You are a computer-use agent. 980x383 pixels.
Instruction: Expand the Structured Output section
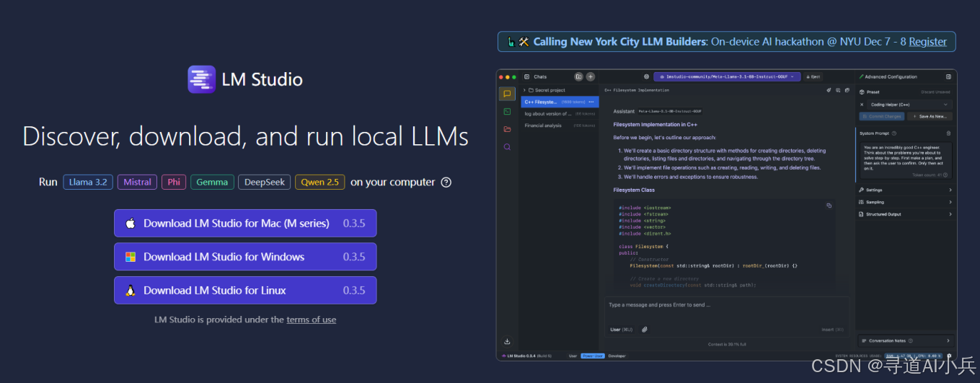906,214
